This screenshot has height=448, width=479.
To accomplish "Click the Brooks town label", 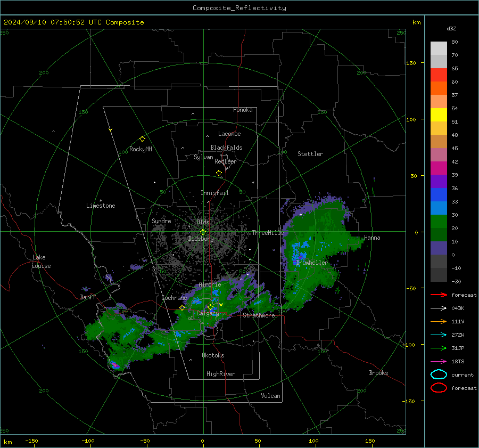I will [378, 373].
